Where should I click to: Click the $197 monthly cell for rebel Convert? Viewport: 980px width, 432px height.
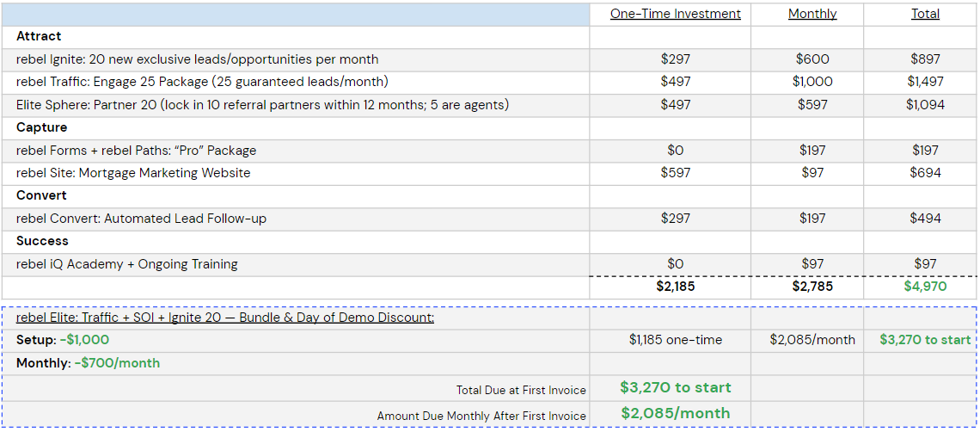click(x=812, y=219)
